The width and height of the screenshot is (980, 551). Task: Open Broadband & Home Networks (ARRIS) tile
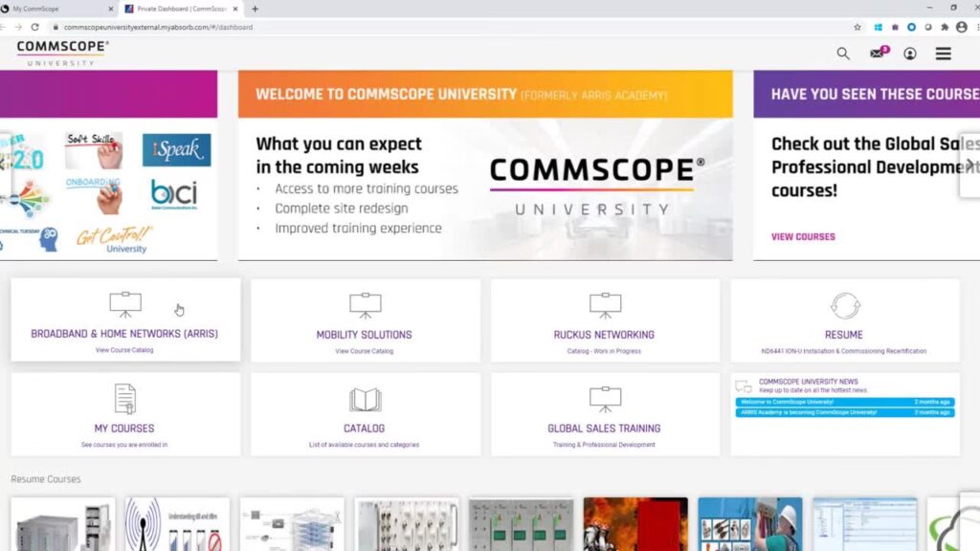click(x=125, y=320)
